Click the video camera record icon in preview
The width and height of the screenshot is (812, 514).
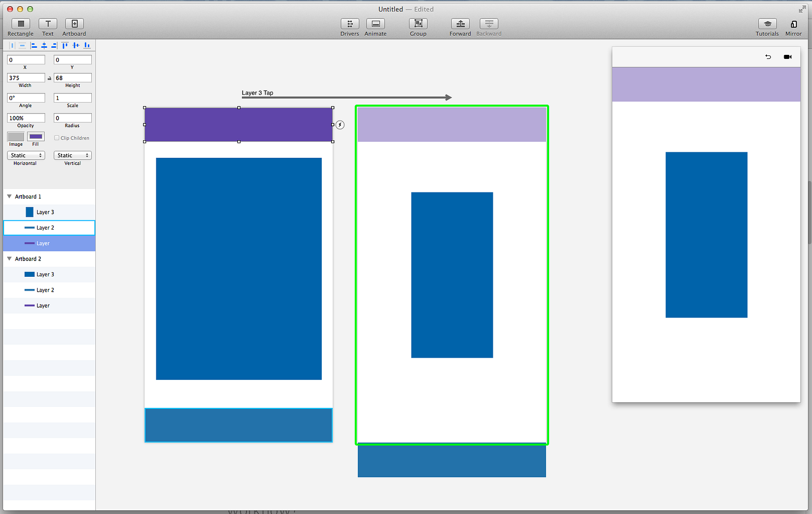788,57
